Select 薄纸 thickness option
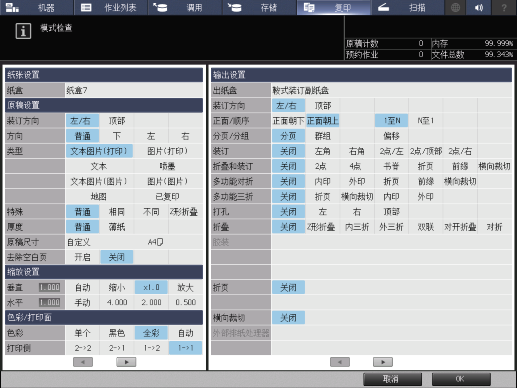Screen dimensions: 517x388 [x=117, y=227]
